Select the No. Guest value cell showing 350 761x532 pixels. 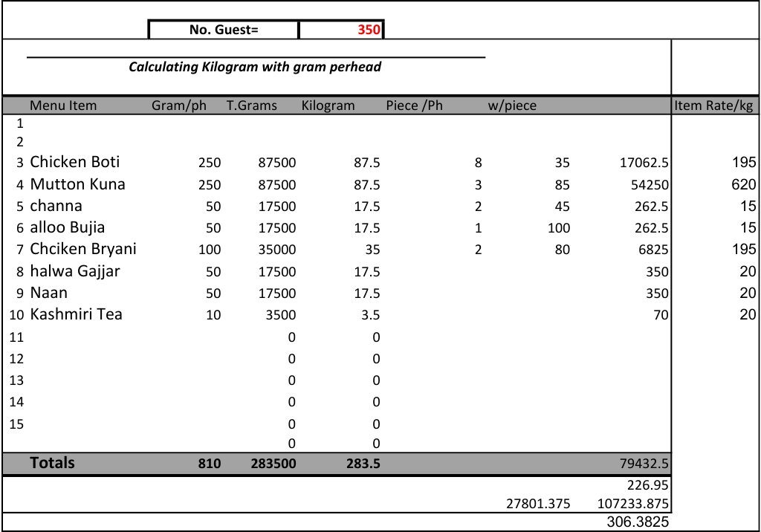[x=342, y=29]
